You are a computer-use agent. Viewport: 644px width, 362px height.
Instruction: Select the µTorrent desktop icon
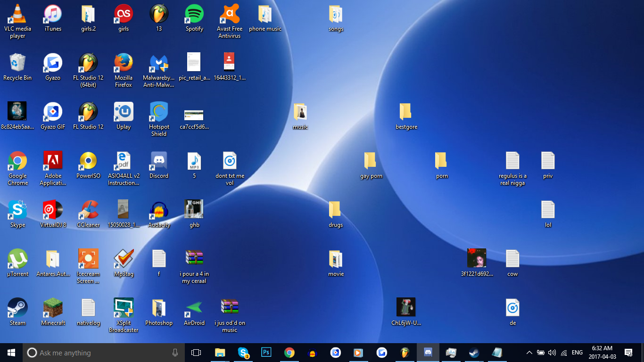[x=17, y=263]
